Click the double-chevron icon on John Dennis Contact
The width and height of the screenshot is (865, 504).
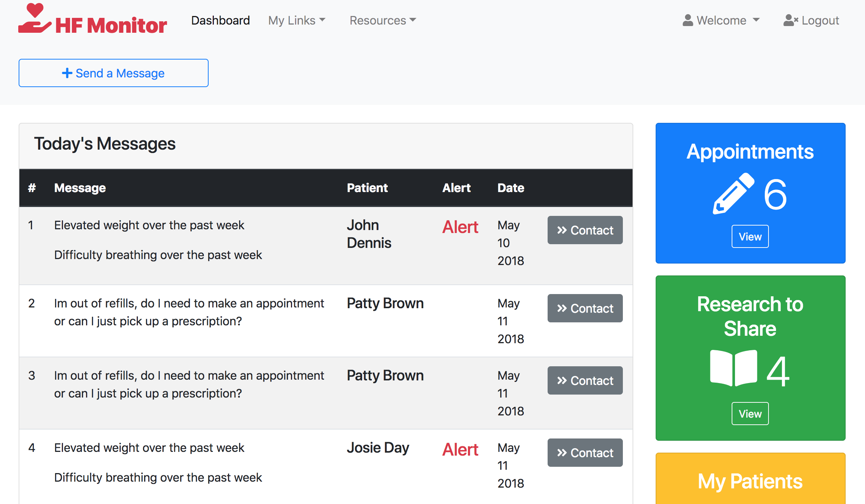tap(562, 230)
